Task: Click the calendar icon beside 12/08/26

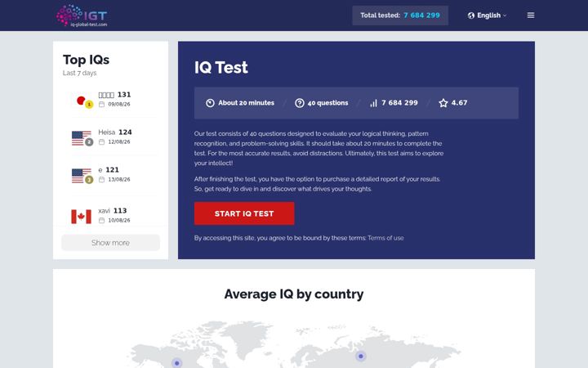Action: click(101, 142)
